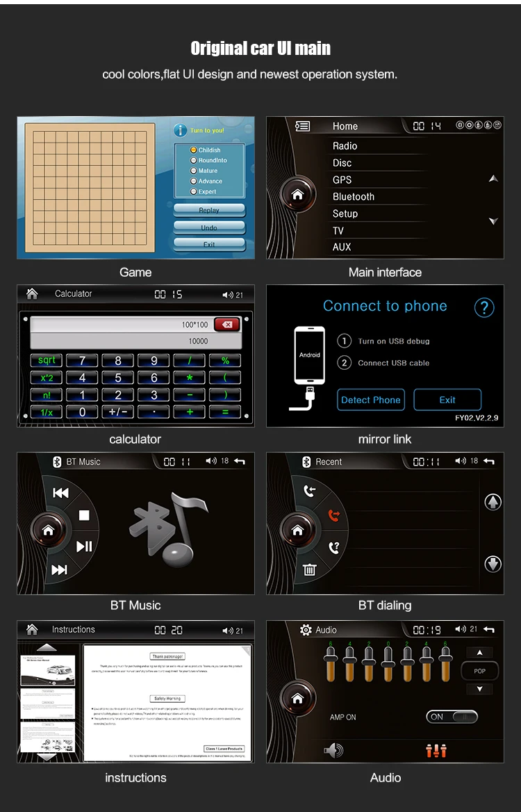Open help question mark in Connect to phone
521x812 pixels.
pos(484,307)
